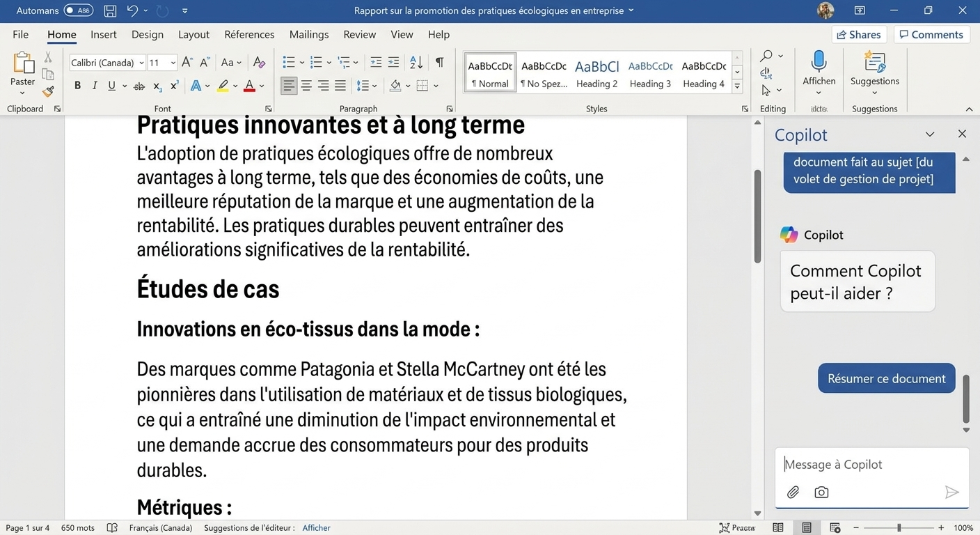Send the Copilot message
This screenshot has width=980, height=535.
point(951,493)
